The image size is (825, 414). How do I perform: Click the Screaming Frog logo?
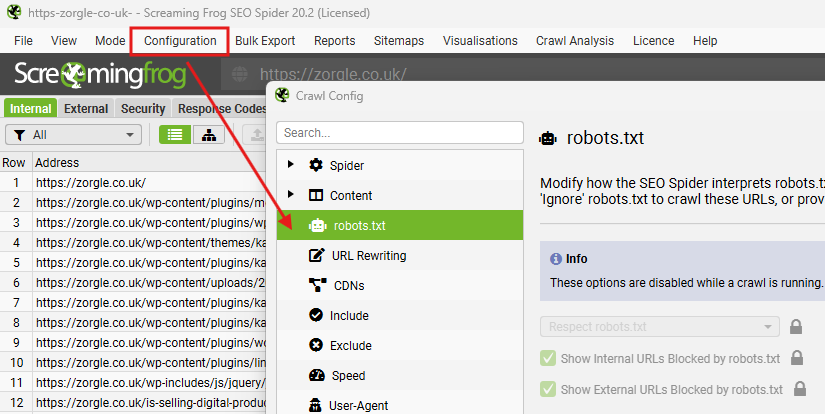(x=100, y=75)
